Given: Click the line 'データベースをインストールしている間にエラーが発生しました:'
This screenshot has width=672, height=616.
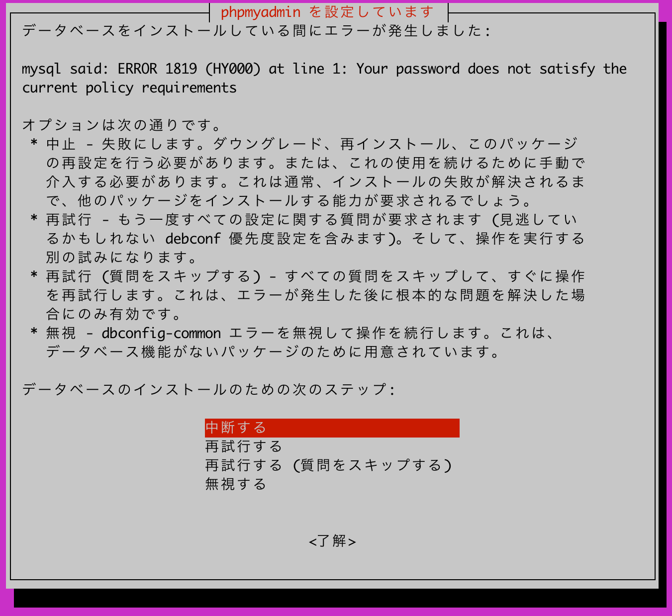Looking at the screenshot, I should (x=257, y=31).
